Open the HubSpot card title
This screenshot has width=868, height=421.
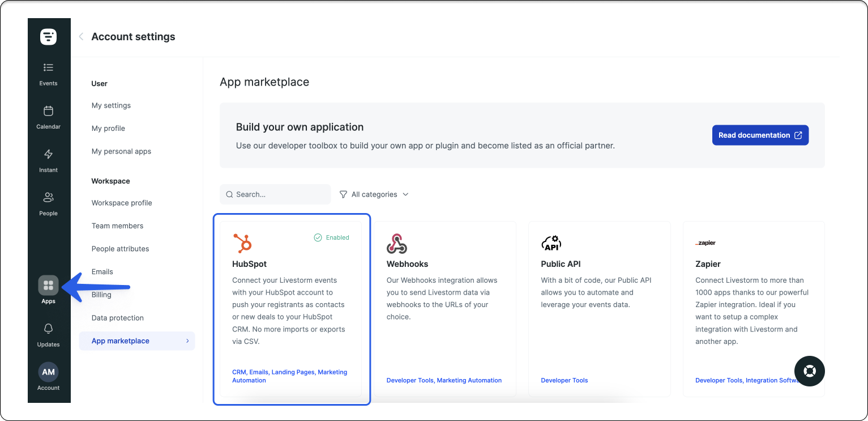249,264
